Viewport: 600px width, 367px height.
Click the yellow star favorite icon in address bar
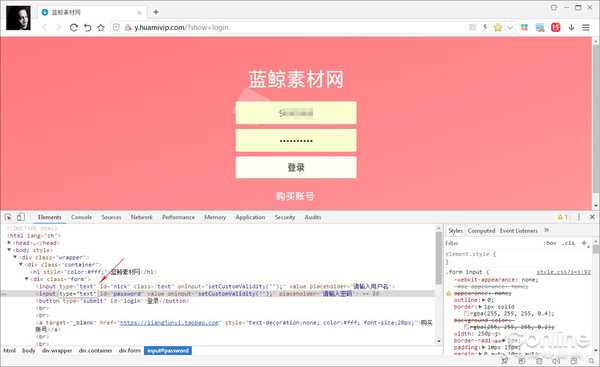coord(497,28)
